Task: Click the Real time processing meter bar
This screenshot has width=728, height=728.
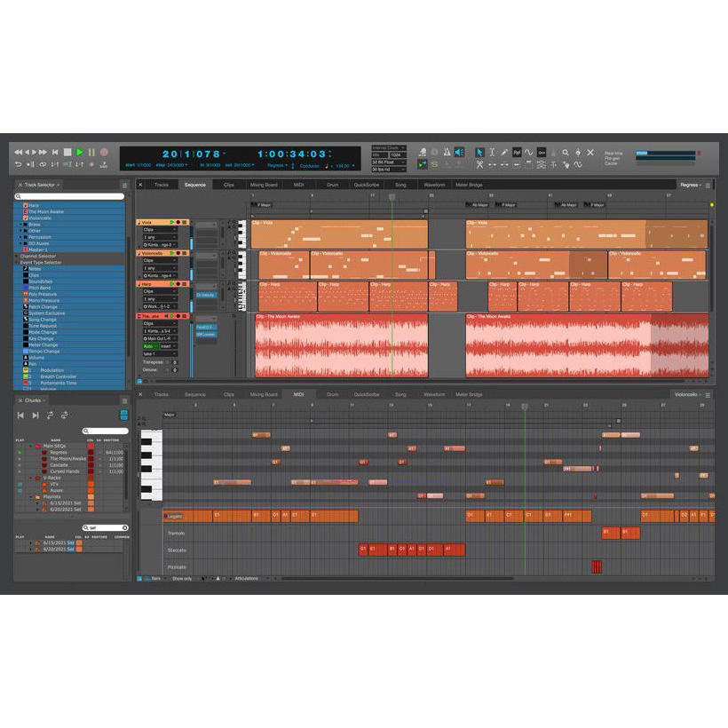Action: 666,153
